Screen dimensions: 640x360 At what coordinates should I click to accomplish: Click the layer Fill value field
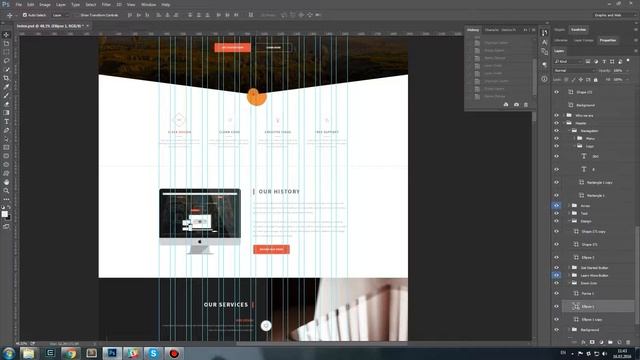pyautogui.click(x=618, y=80)
